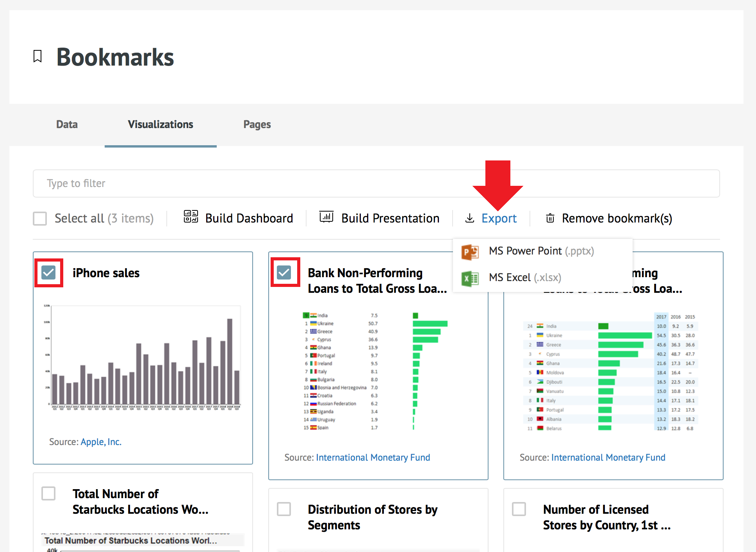Choose MS Excel (.xlsx) export option
756x552 pixels.
click(x=543, y=278)
